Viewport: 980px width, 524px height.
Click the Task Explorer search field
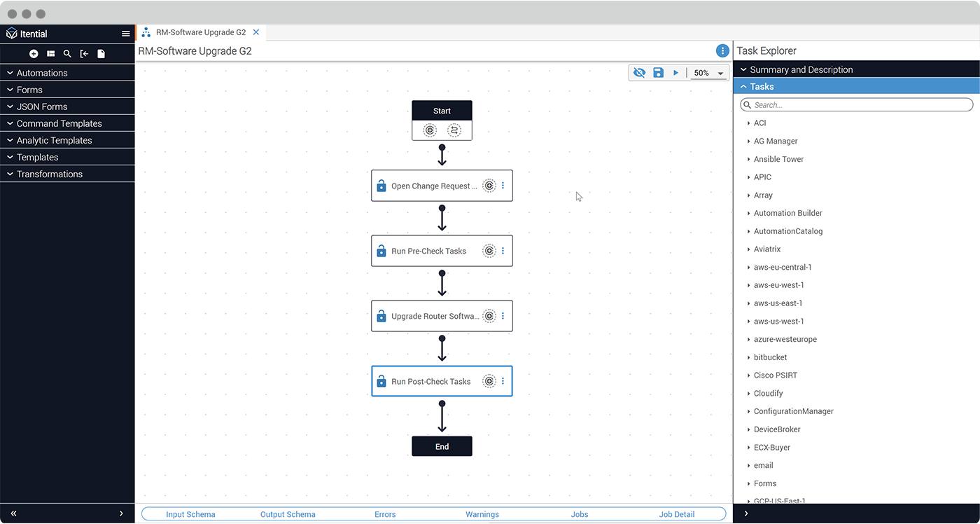(x=855, y=104)
